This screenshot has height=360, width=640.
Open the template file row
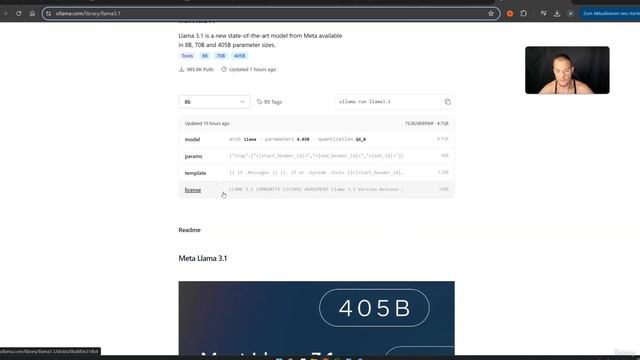pos(316,173)
